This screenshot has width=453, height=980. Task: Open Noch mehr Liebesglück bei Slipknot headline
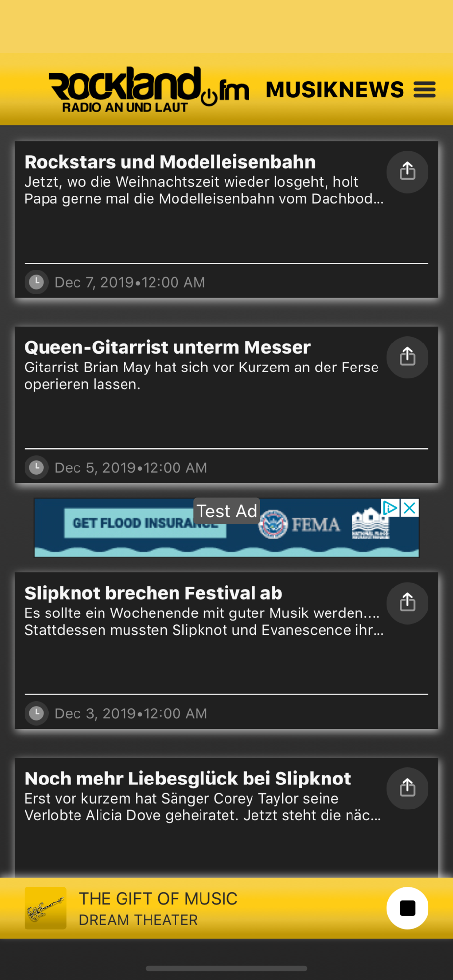[188, 779]
